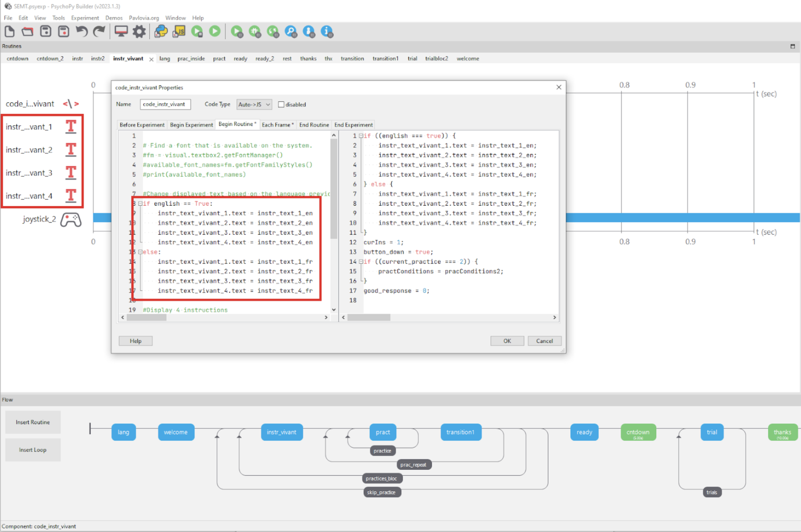The image size is (801, 532).
Task: Search Pavlovia projects magnifier icon
Action: [291, 32]
